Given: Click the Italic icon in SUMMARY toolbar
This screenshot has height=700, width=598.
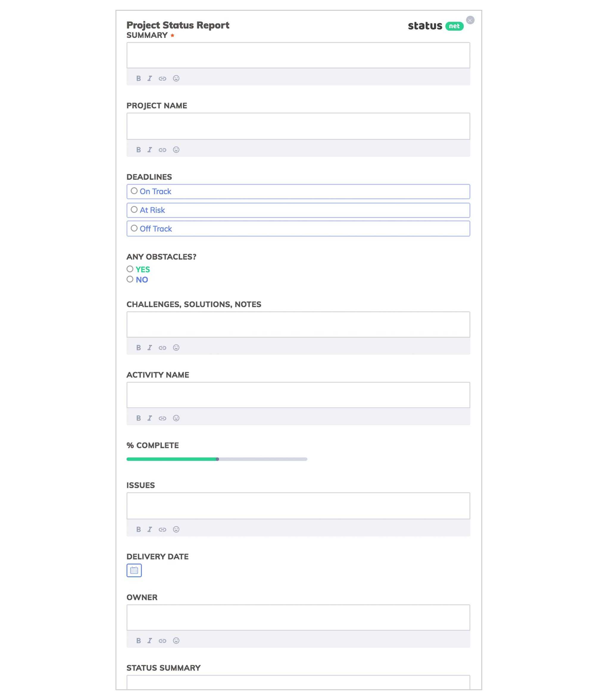Looking at the screenshot, I should pyautogui.click(x=149, y=78).
